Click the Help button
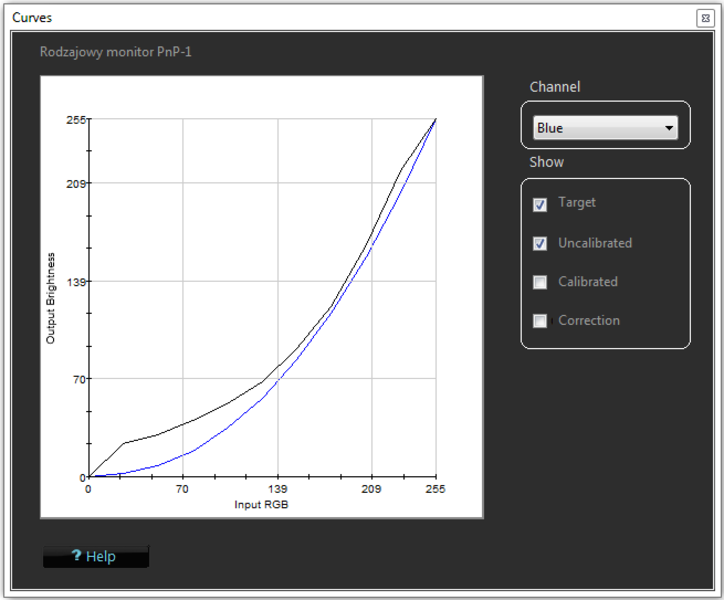Viewport: 724px width, 600px height. (96, 556)
